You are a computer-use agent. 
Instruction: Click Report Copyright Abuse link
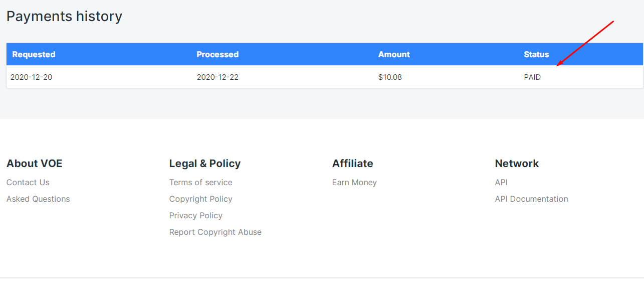coord(215,232)
